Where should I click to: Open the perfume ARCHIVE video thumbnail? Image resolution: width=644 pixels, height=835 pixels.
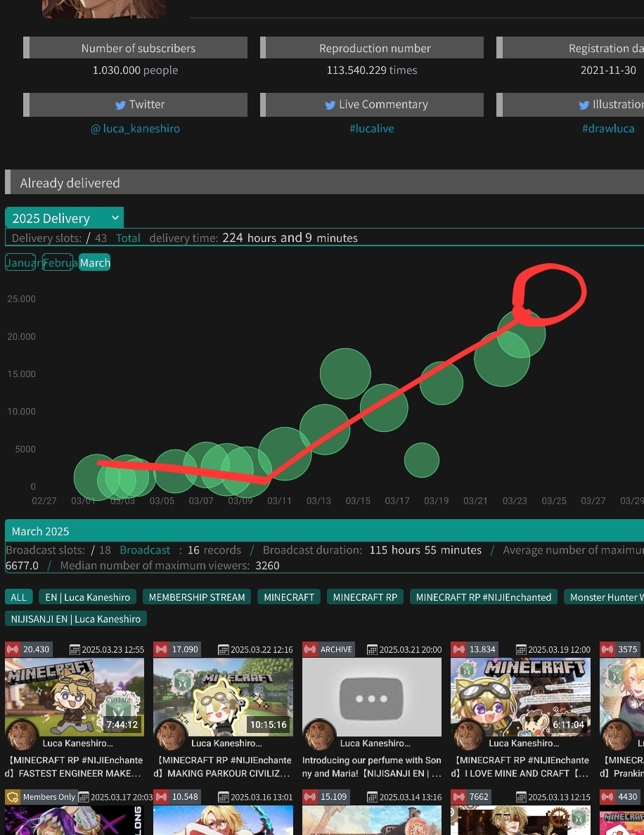(x=371, y=697)
